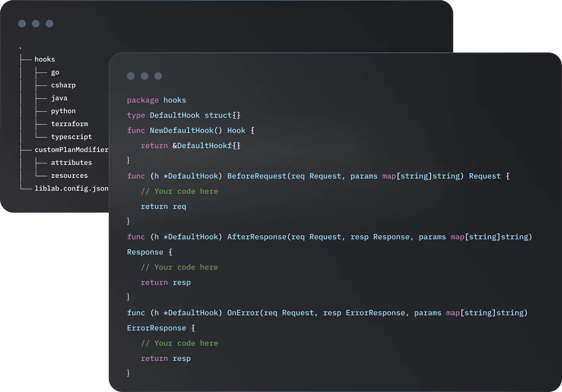Open the java folder

[x=59, y=98]
